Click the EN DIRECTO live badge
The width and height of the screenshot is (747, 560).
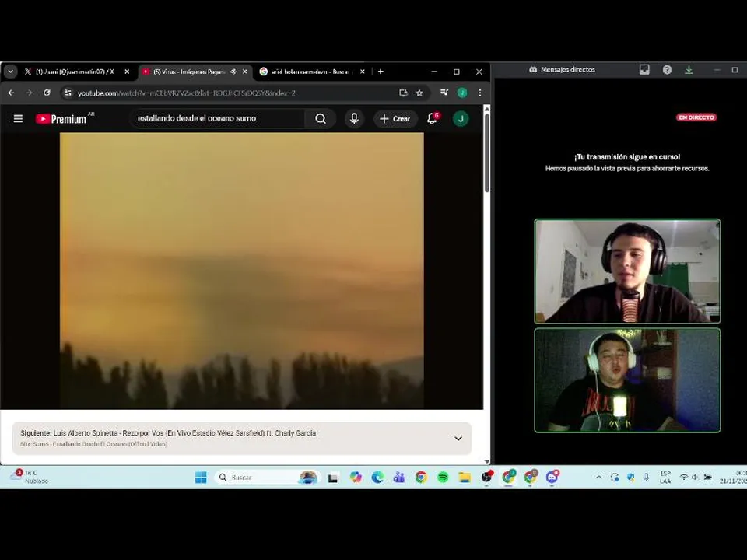point(696,117)
